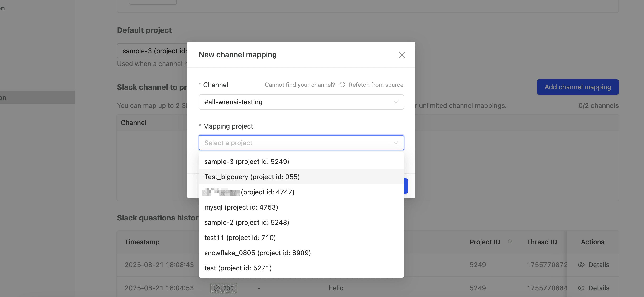Select sample-3 (project id: 5249) from the list
The image size is (644, 297).
(x=247, y=162)
